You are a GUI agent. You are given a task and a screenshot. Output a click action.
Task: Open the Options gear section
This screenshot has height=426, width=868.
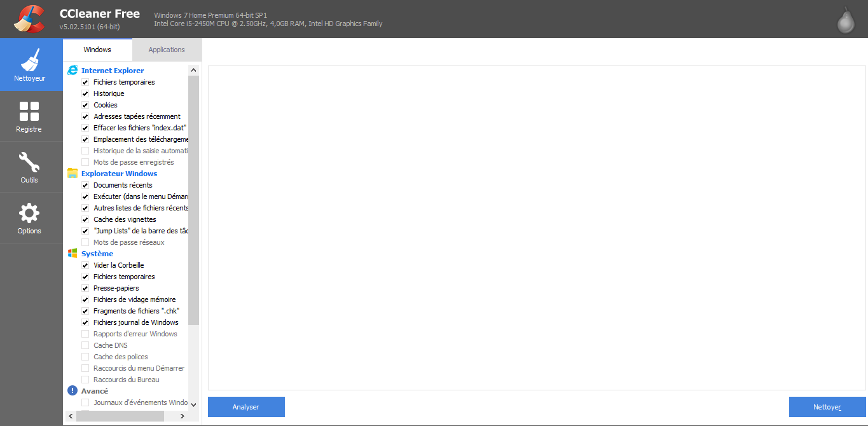click(31, 218)
